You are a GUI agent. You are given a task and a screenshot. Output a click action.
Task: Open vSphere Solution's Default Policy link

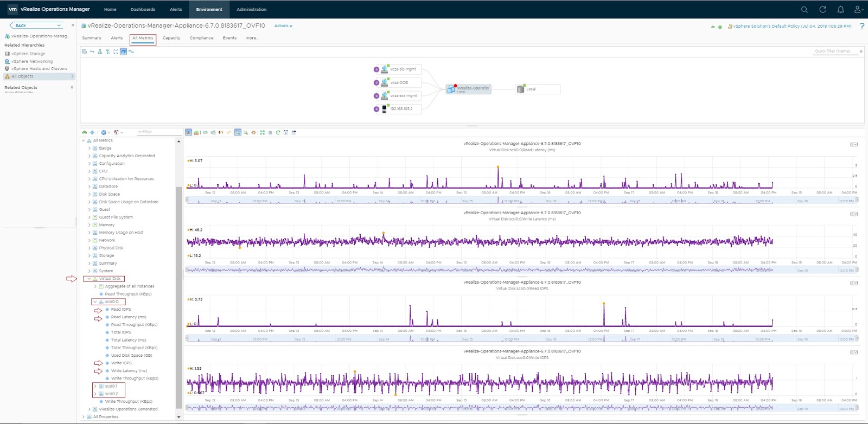coord(792,26)
